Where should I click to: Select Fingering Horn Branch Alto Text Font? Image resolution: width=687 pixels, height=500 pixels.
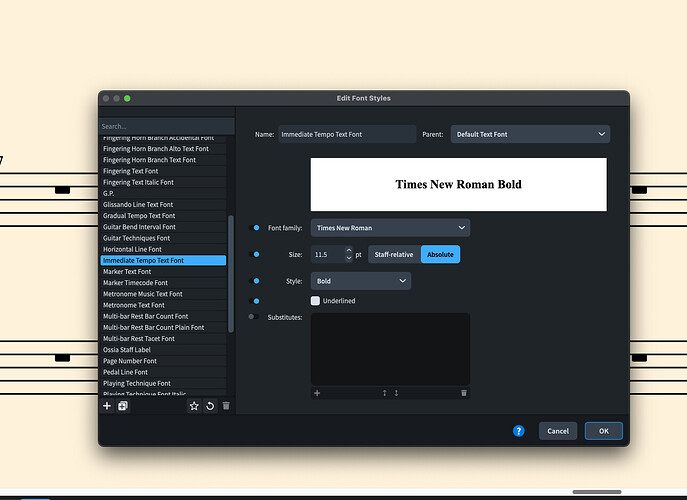pos(163,149)
